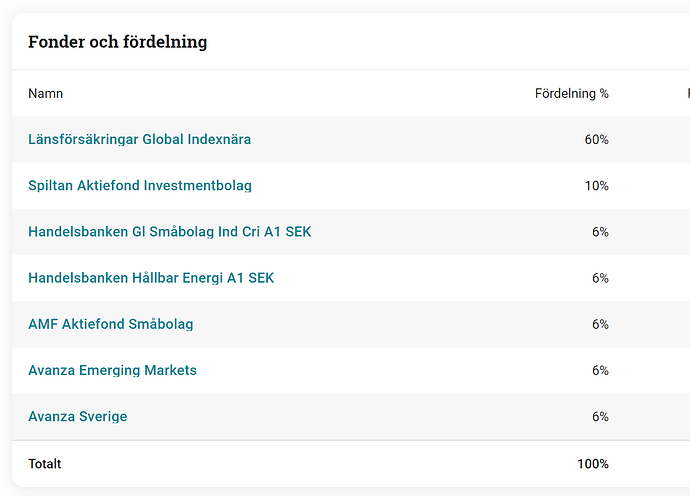Screen dimensions: 690x496
Task: Click the partially visible column header at right edge
Action: click(x=688, y=93)
